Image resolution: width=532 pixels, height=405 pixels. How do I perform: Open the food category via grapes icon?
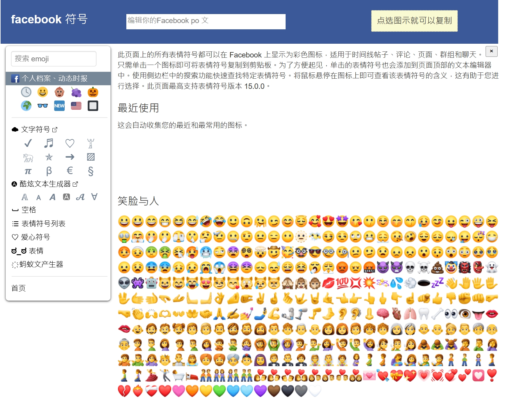coord(76,92)
